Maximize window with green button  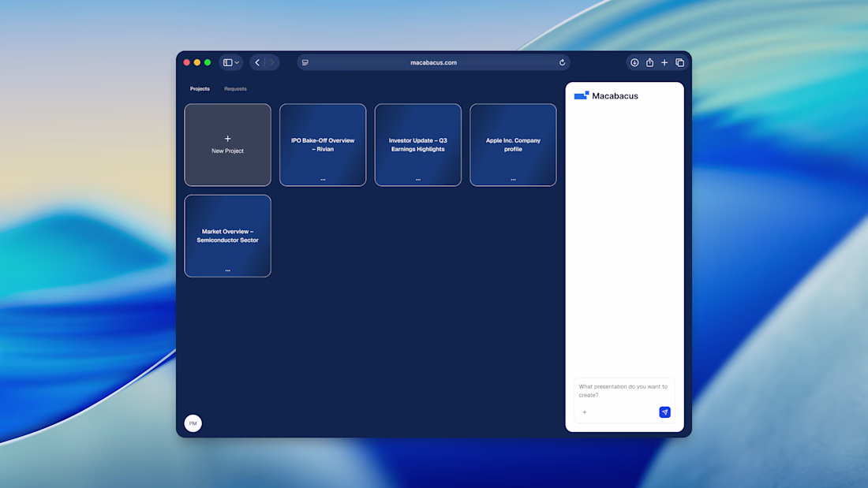(208, 62)
